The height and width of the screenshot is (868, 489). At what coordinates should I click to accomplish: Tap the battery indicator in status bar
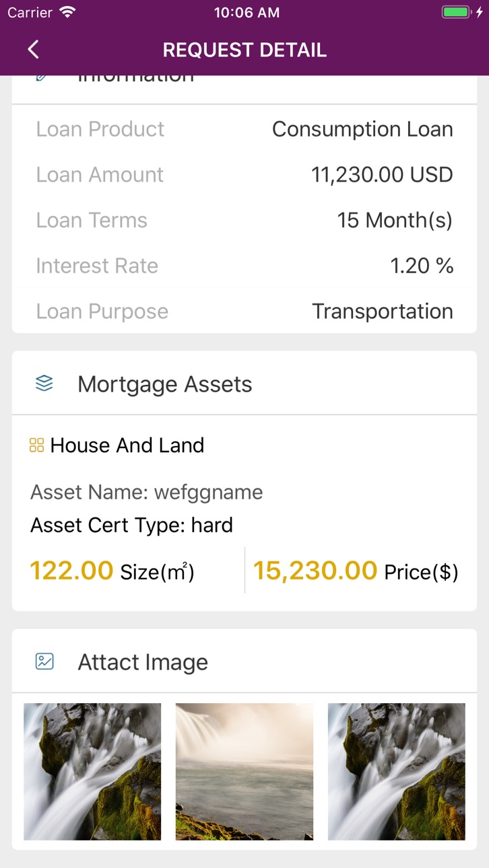point(457,12)
